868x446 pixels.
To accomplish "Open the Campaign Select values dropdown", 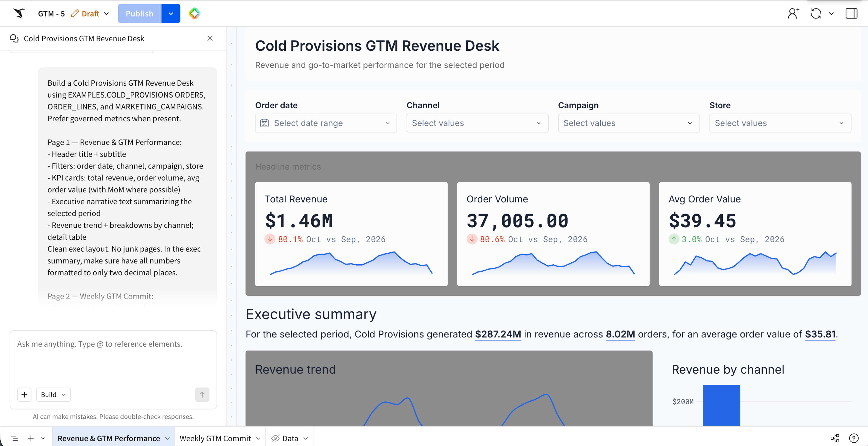I will pos(629,123).
